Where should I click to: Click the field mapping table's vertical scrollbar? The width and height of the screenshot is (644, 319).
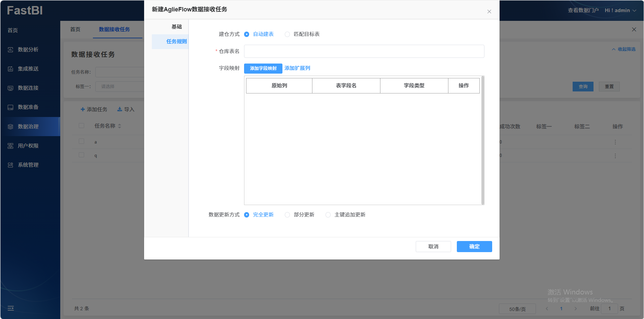coord(483,140)
